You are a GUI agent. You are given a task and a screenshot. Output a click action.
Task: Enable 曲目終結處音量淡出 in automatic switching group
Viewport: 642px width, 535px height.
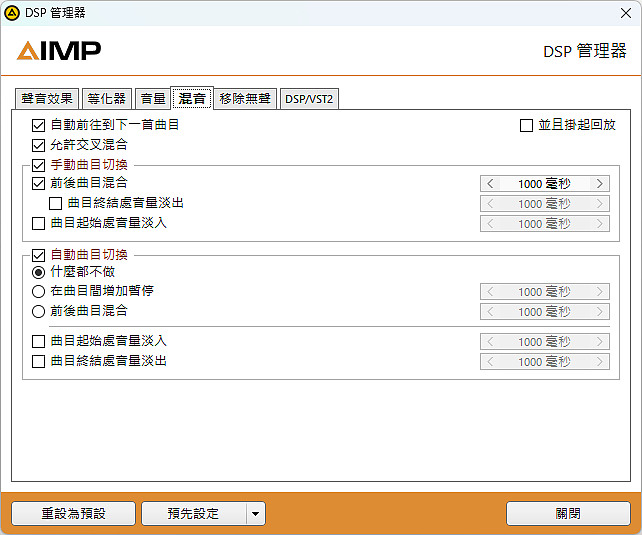(x=38, y=361)
